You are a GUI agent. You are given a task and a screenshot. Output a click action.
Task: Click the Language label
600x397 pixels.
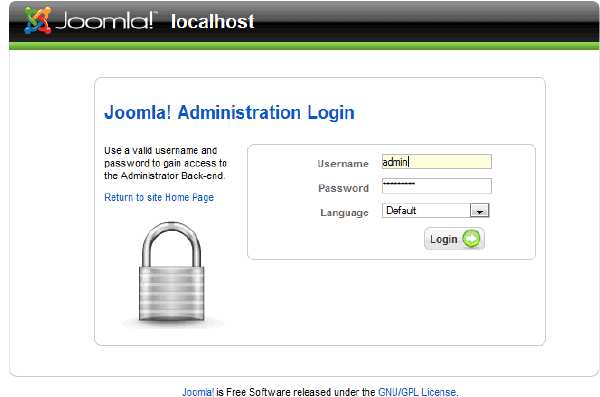point(344,212)
